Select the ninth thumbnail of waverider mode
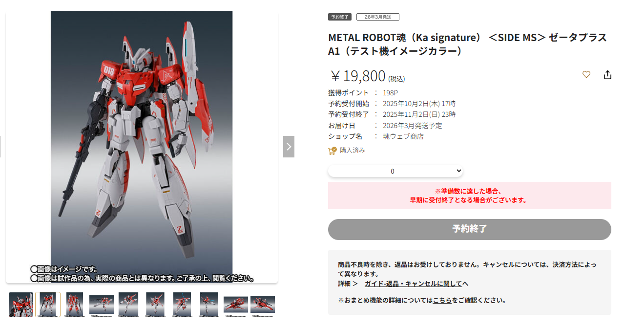 [236, 305]
